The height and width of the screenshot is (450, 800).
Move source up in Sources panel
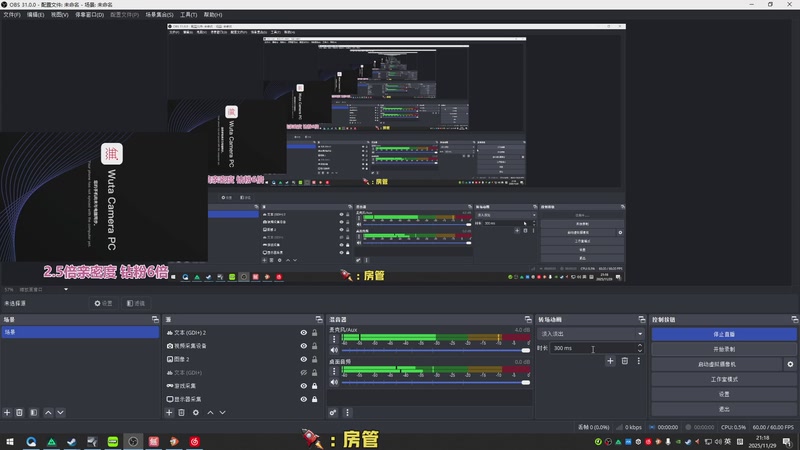pyautogui.click(x=210, y=412)
